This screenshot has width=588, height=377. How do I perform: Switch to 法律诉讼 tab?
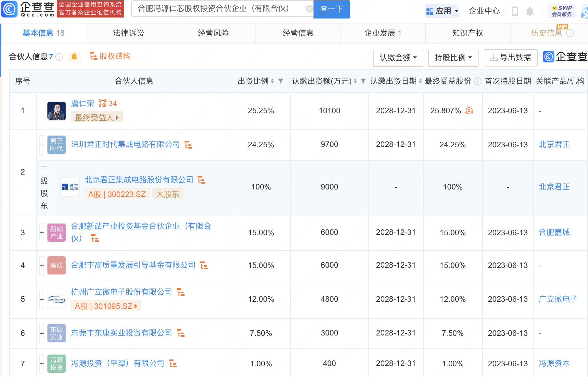pyautogui.click(x=128, y=33)
